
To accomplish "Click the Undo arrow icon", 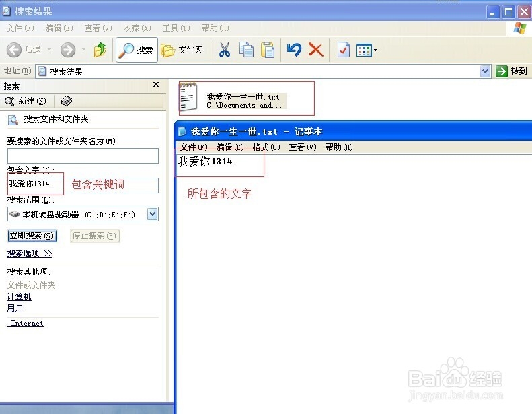I will (294, 50).
